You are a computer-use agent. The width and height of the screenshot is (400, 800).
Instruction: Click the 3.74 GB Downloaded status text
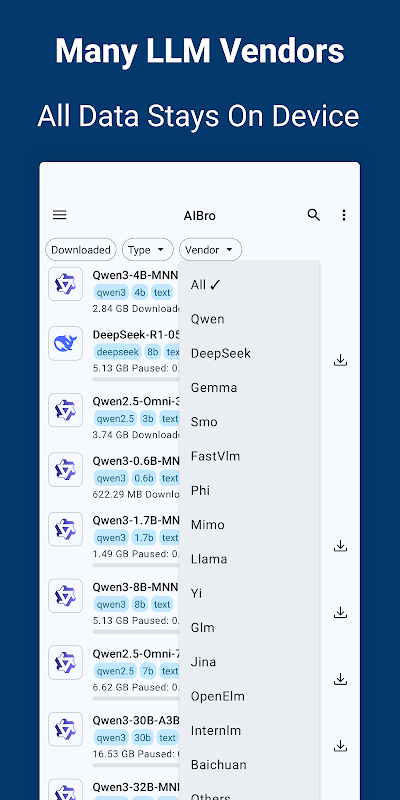136,435
